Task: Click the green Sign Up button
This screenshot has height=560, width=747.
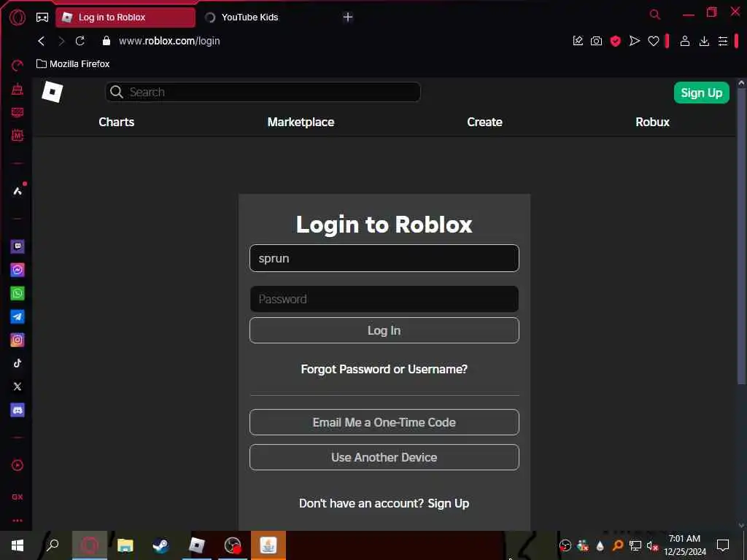Action: click(x=701, y=93)
